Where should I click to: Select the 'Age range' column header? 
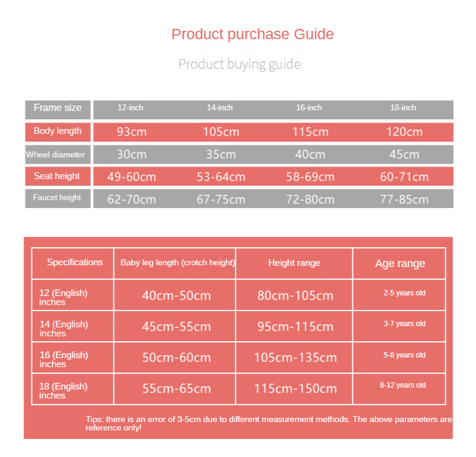[400, 263]
